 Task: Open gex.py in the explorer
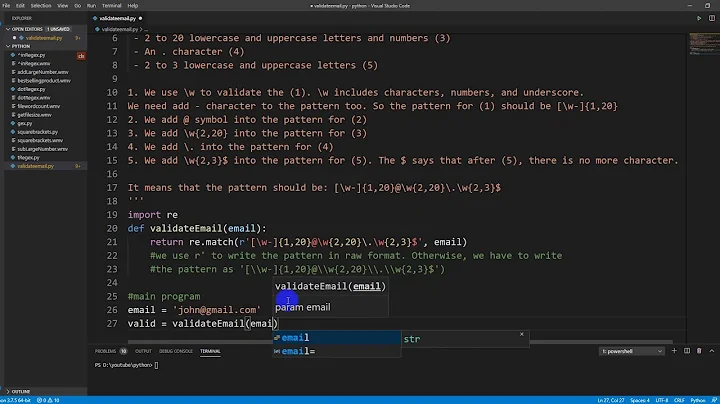coord(25,123)
